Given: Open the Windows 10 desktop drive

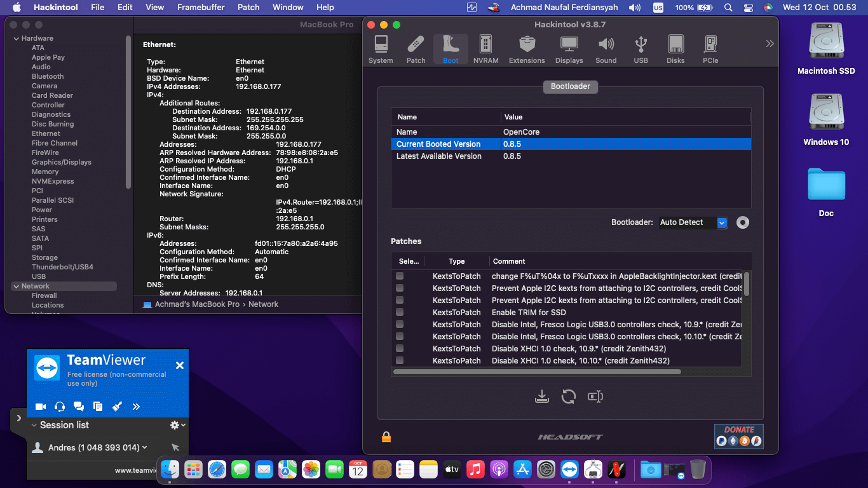Looking at the screenshot, I should tap(826, 120).
